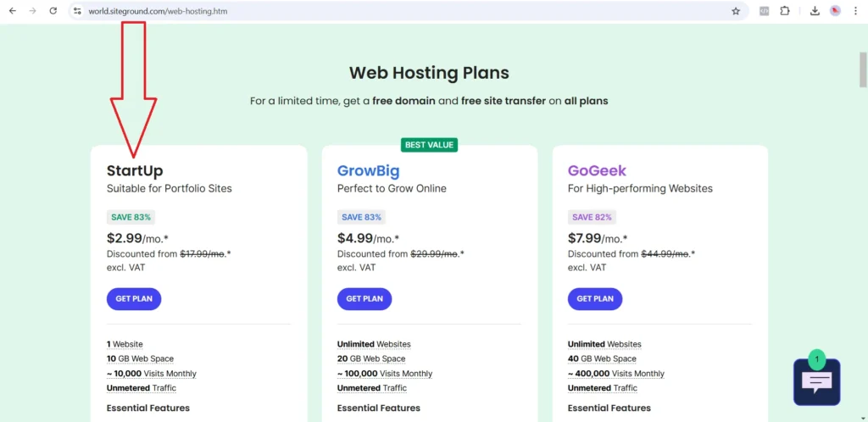The height and width of the screenshot is (422, 868).
Task: Click GrowBig Unlimited Websites feature
Action: pyautogui.click(x=374, y=344)
